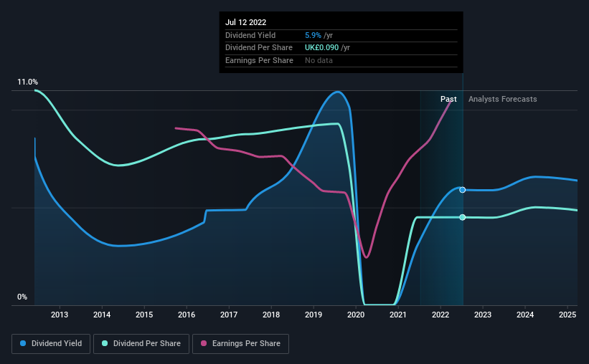This screenshot has height=364, width=589.
Task: Toggle the Dividend Per Share legend series
Action: tap(141, 344)
